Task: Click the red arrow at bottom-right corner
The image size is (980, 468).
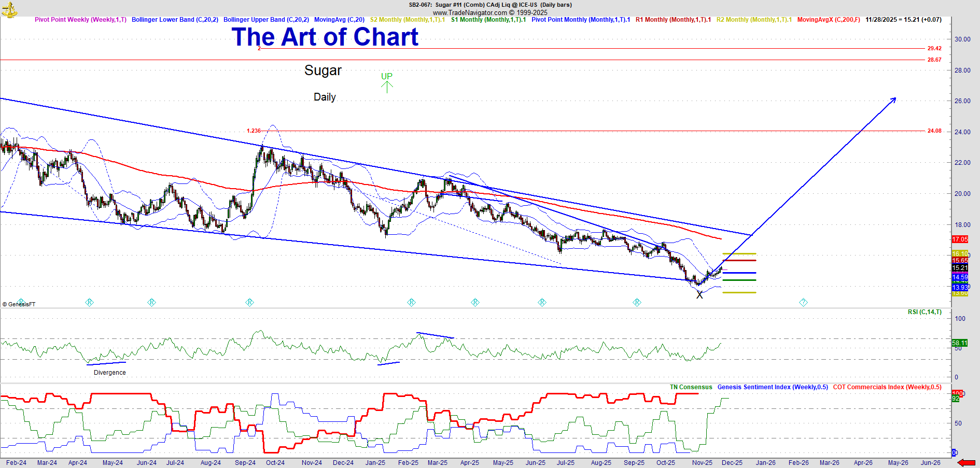Action: [966, 463]
